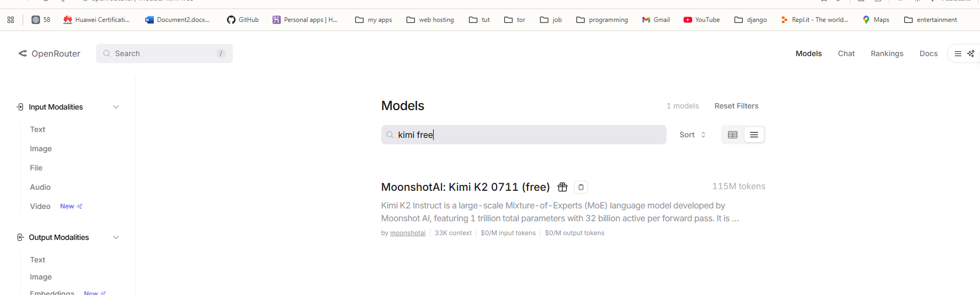
Task: Open GitHub bookmark in bookmarks bar
Action: pos(243,20)
